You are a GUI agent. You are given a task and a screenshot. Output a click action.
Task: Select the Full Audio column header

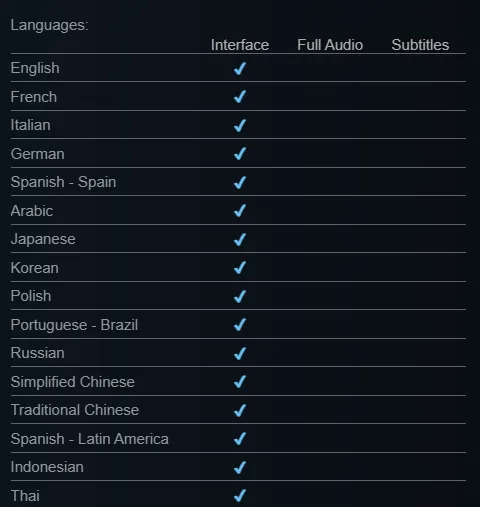click(x=330, y=45)
